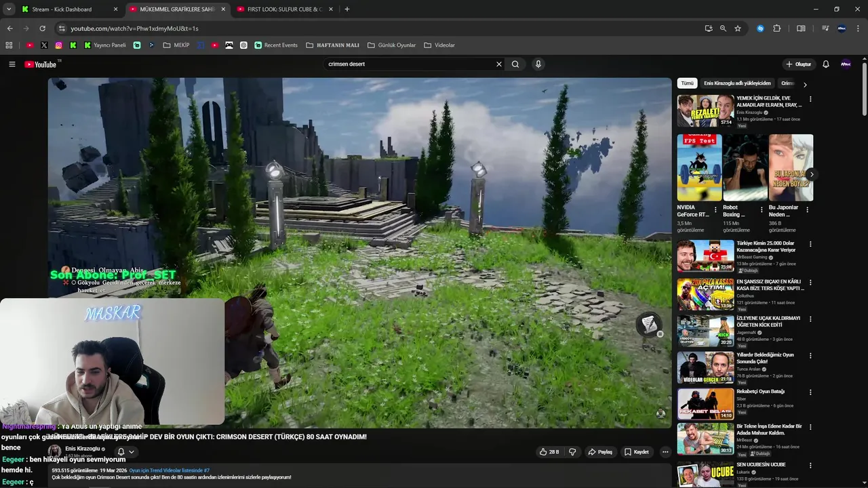Click the browser address bar URL
This screenshot has width=868, height=488.
tap(134, 28)
